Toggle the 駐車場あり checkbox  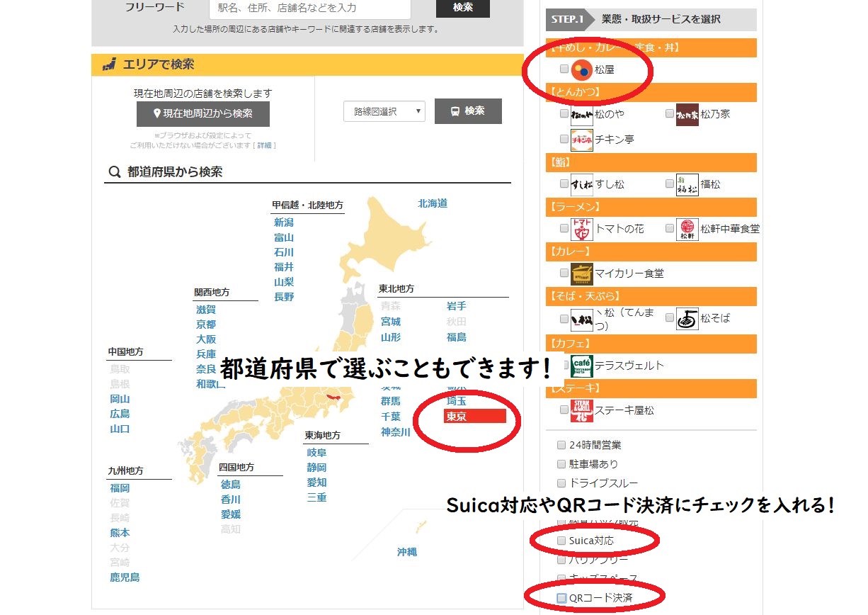(x=562, y=464)
